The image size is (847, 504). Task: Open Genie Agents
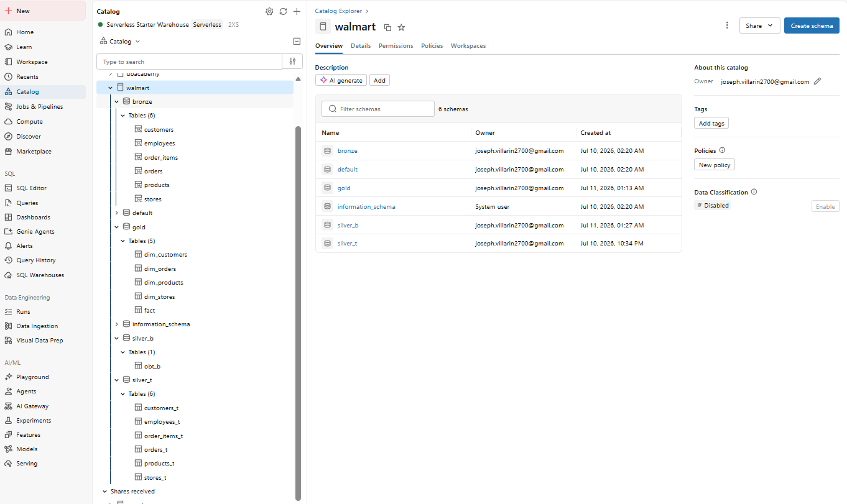35,232
